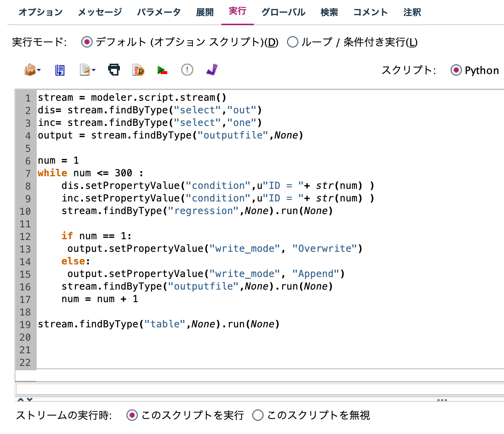504x434 pixels.
Task: Open the briefcase icon dropdown arrow
Action: tap(39, 70)
